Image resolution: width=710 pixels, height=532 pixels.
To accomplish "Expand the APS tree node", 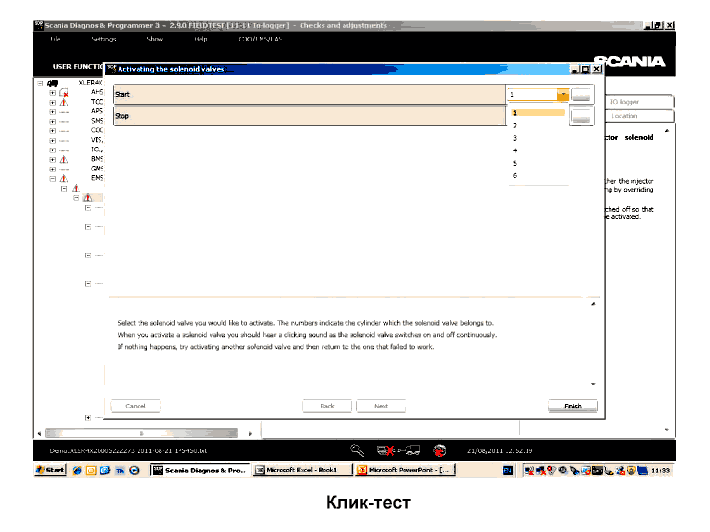I will 52,111.
